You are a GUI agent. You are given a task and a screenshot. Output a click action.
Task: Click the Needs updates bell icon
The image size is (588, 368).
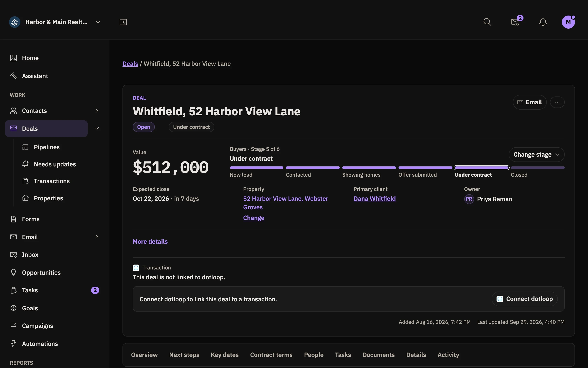25,164
